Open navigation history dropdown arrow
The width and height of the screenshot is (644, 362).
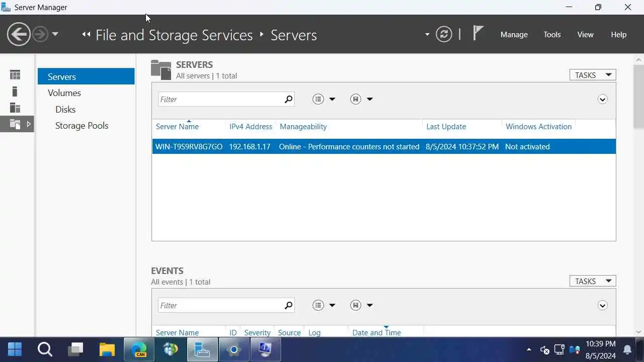pyautogui.click(x=55, y=34)
